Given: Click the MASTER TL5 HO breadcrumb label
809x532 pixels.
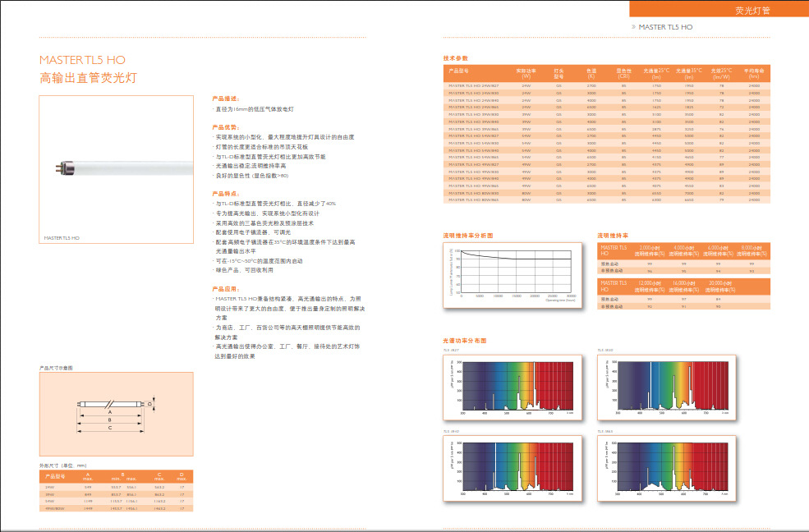Looking at the screenshot, I should 665,27.
